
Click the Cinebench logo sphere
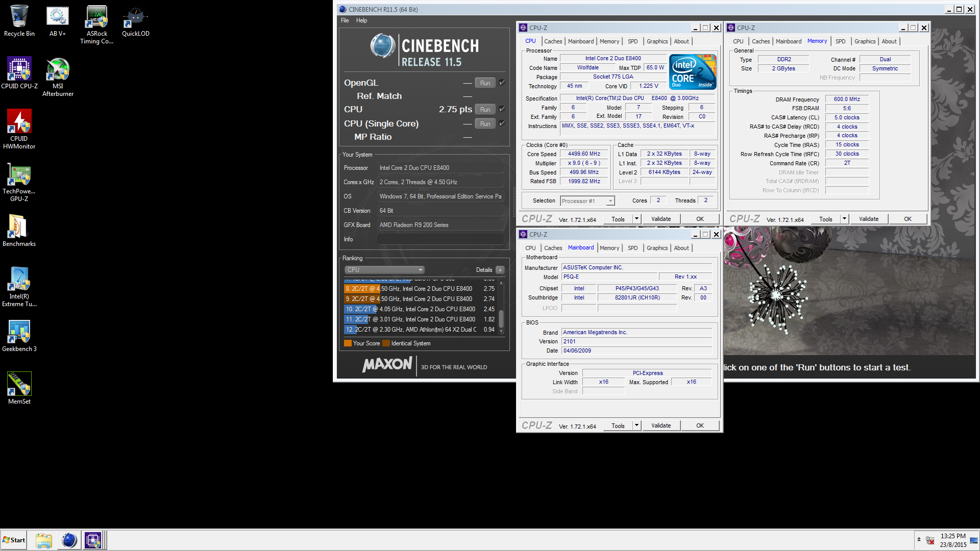[x=383, y=46]
